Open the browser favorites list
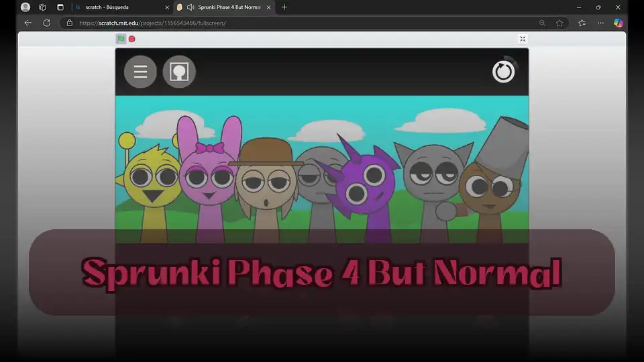This screenshot has width=644, height=362. point(582,23)
